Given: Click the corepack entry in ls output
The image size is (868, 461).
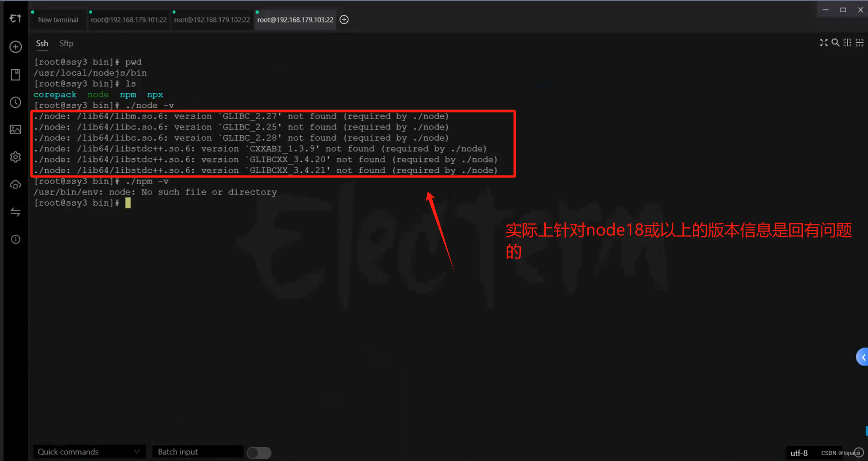Looking at the screenshot, I should (x=55, y=94).
